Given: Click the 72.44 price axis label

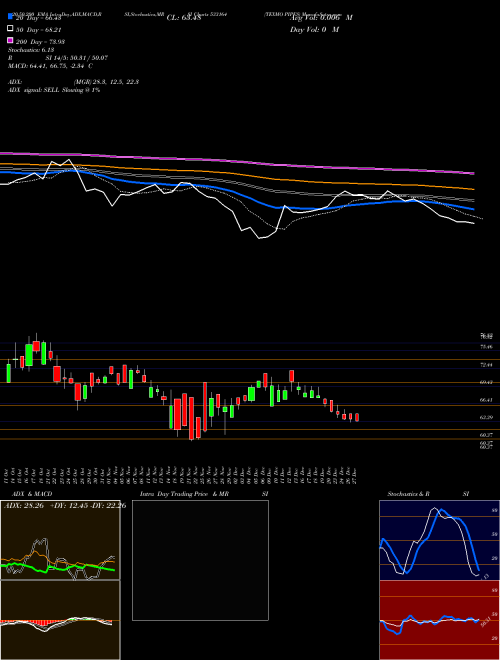Looking at the screenshot, I should (x=487, y=365).
